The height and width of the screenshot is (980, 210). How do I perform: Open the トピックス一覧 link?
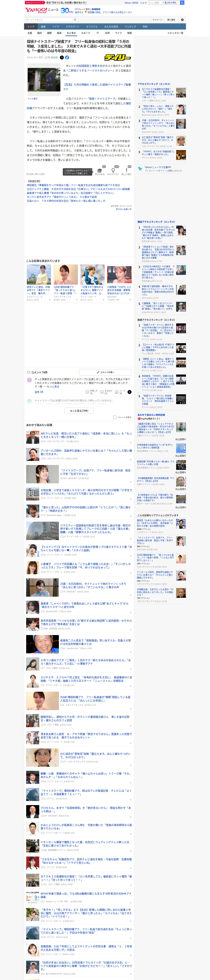(175, 33)
